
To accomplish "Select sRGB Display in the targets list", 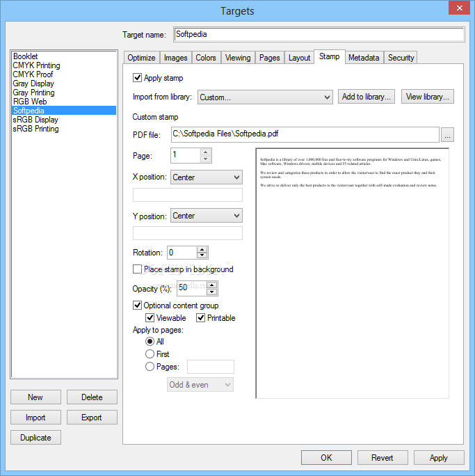I will coord(64,120).
